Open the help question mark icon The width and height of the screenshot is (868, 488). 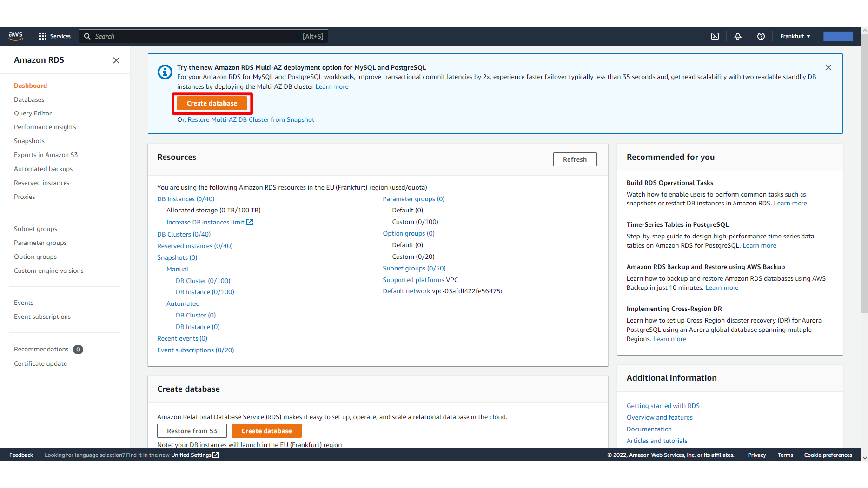(761, 36)
